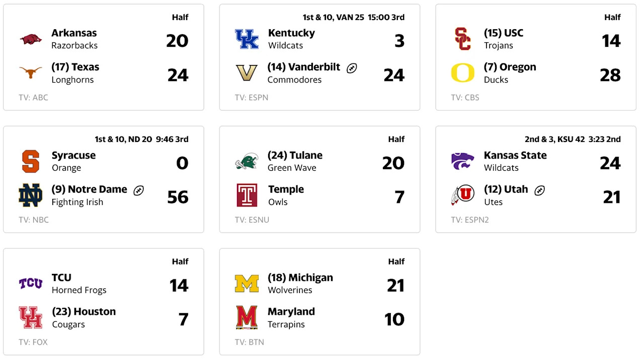Click the Syracuse score of 0
Image resolution: width=644 pixels, height=361 pixels.
pos(182,163)
